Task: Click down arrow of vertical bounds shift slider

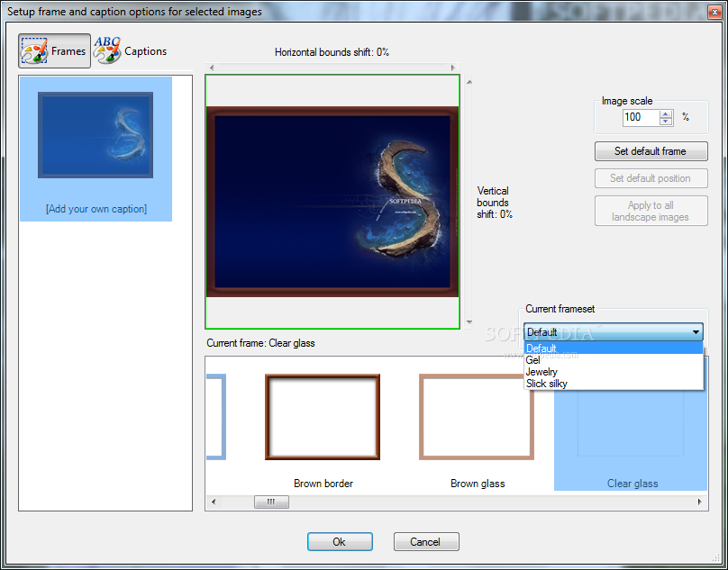Action: tap(469, 322)
